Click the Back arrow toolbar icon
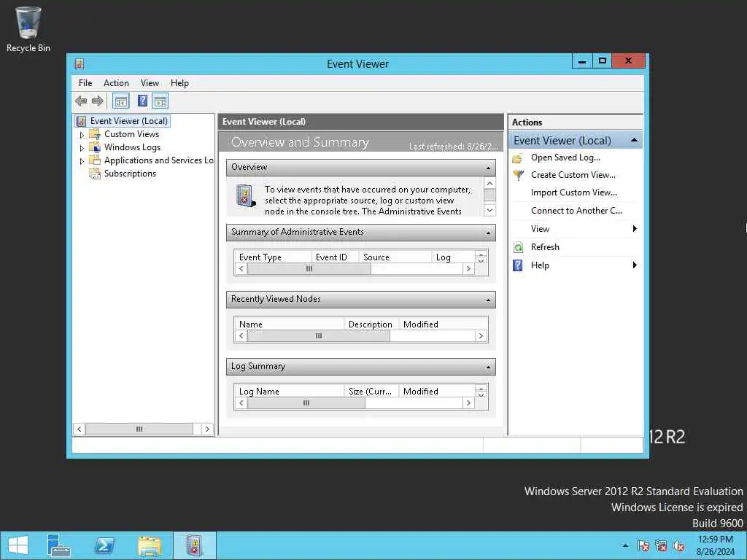This screenshot has height=560, width=747. tap(81, 101)
